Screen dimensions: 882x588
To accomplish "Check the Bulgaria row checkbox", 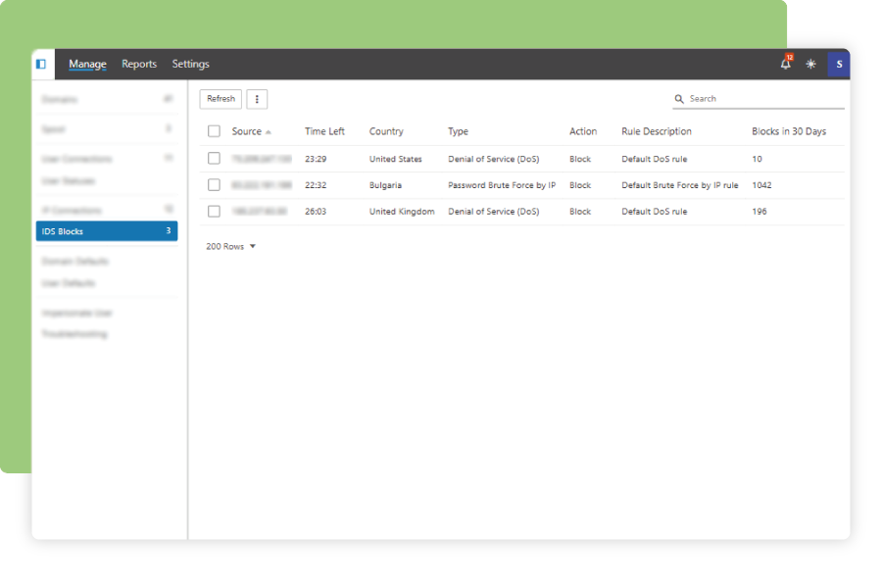I will click(x=214, y=185).
